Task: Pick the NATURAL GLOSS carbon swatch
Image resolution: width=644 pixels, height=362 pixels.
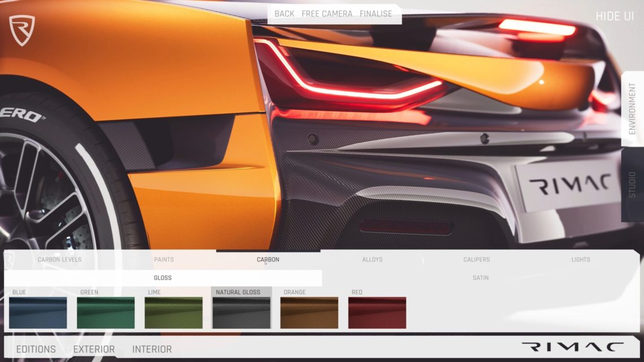Action: coord(242,313)
